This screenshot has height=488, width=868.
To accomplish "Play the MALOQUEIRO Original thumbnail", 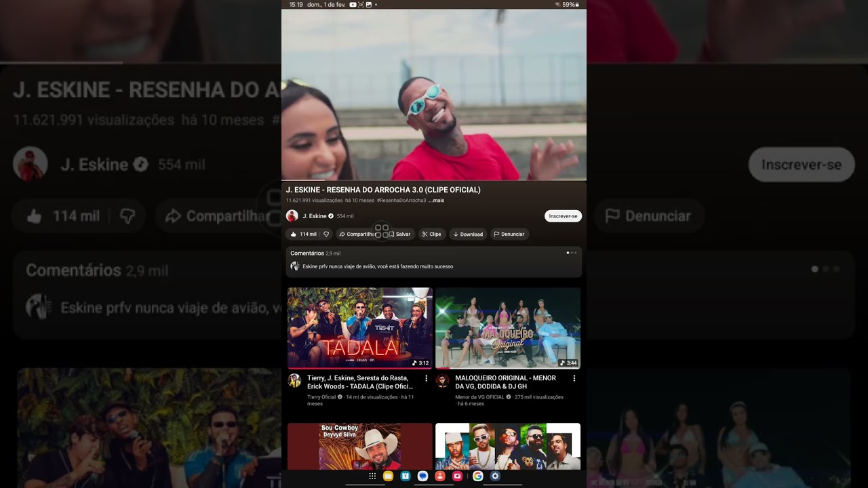I will tap(508, 328).
